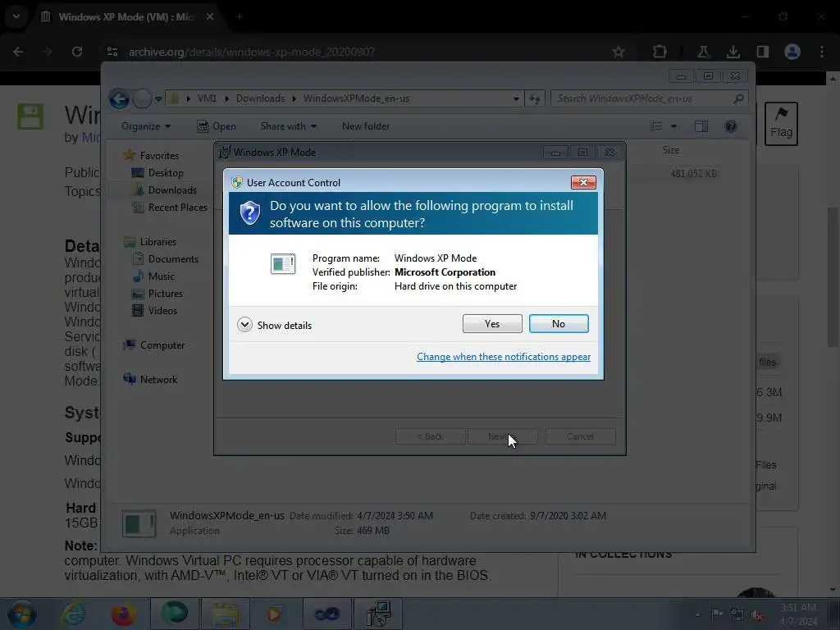The image size is (840, 630).
Task: Select Pictures library
Action: pyautogui.click(x=165, y=294)
